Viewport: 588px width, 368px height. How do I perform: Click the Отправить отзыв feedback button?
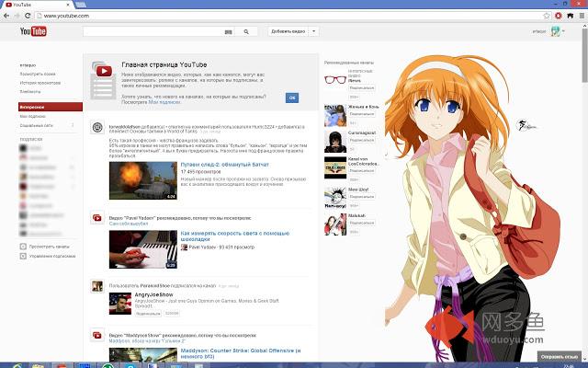coord(560,357)
